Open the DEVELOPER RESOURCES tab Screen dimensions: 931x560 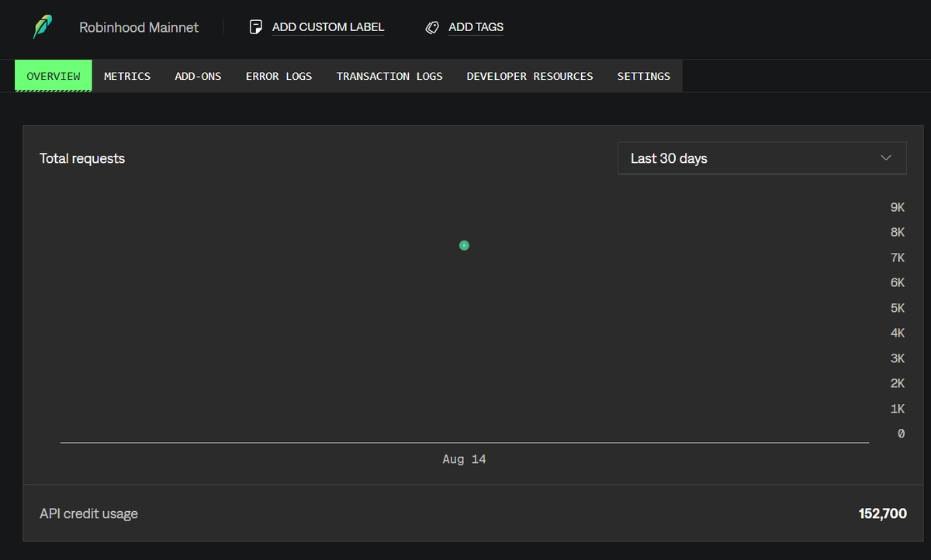coord(530,76)
